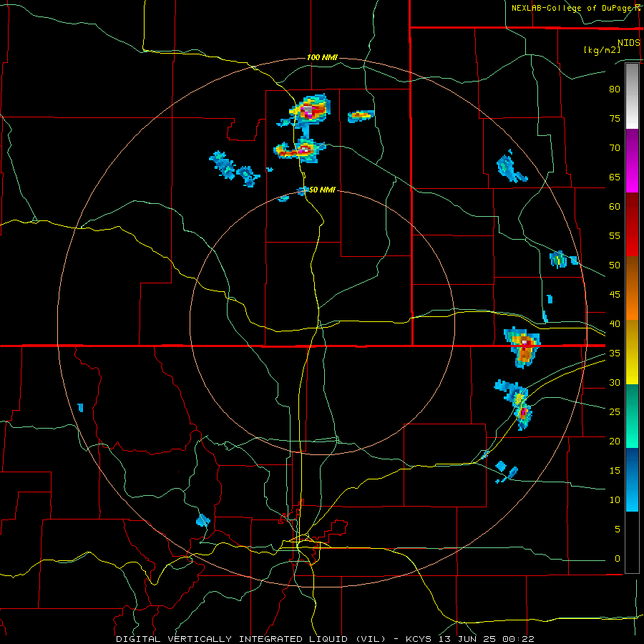Click the scale value 0
The image size is (644, 644).
pyautogui.click(x=618, y=559)
